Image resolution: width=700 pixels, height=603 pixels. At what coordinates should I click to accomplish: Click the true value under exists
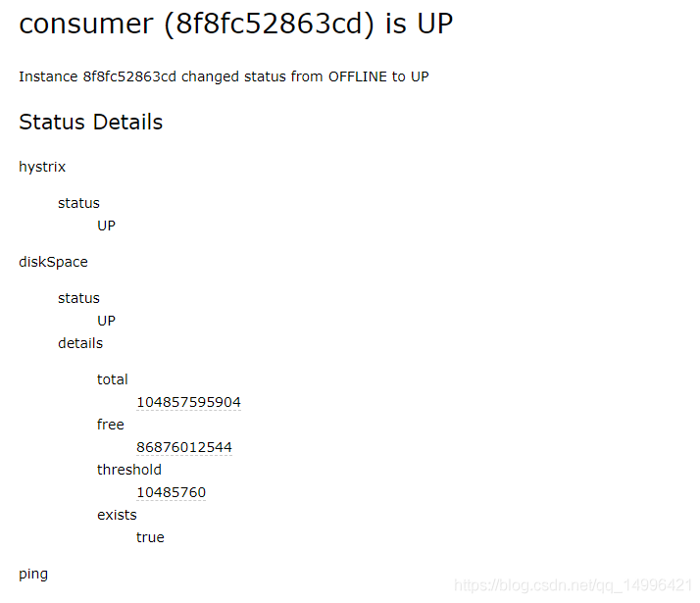click(150, 537)
